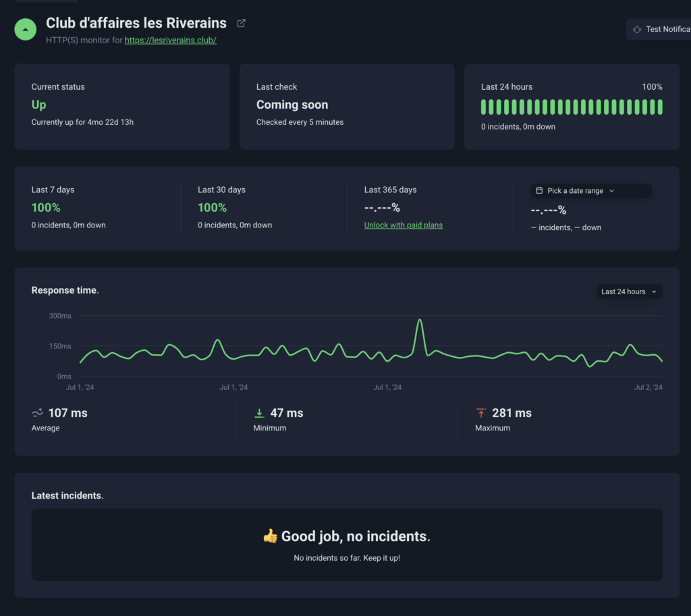Click the Good job, no incidents message
Viewport: 691px width, 616px height.
click(x=355, y=536)
